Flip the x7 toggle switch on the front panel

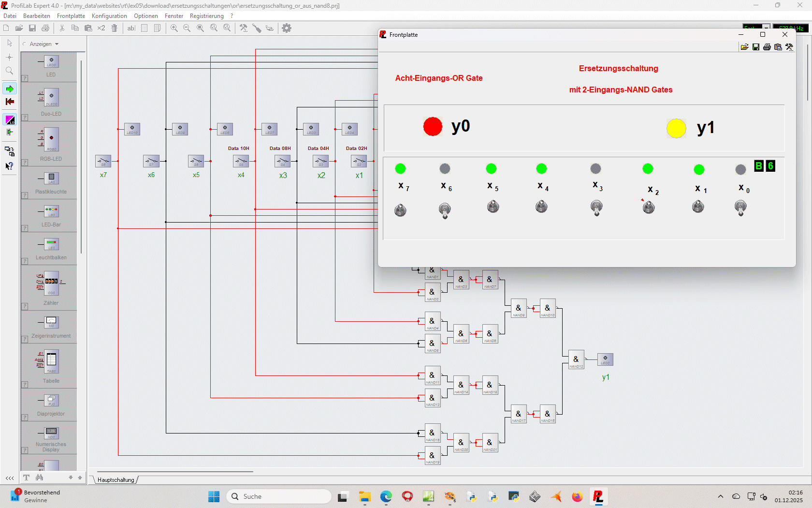400,210
